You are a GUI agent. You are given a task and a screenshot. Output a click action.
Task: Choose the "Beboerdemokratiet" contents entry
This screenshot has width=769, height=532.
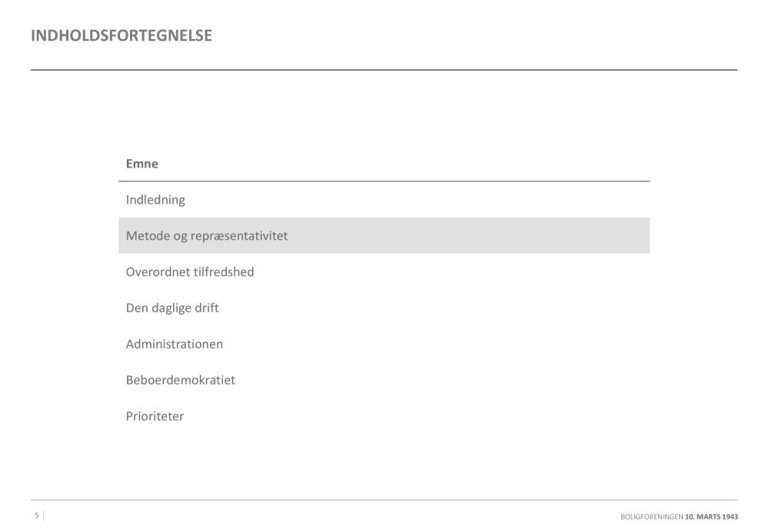181,381
